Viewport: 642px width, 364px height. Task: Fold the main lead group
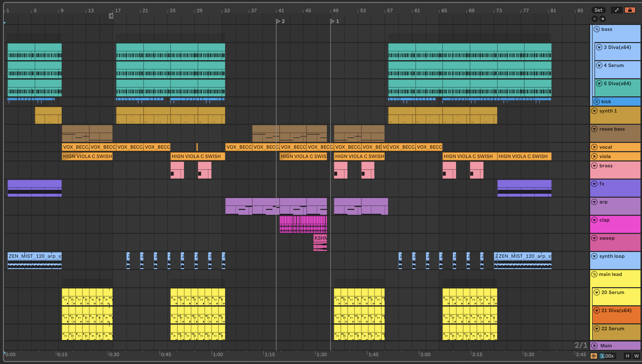coord(594,274)
